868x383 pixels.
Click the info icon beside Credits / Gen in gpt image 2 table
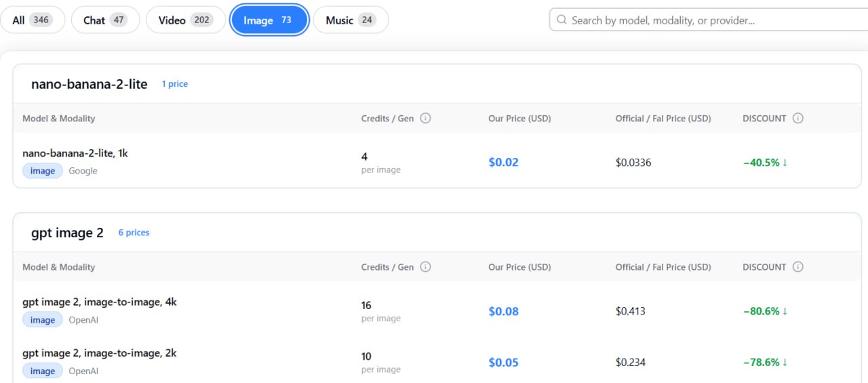425,267
